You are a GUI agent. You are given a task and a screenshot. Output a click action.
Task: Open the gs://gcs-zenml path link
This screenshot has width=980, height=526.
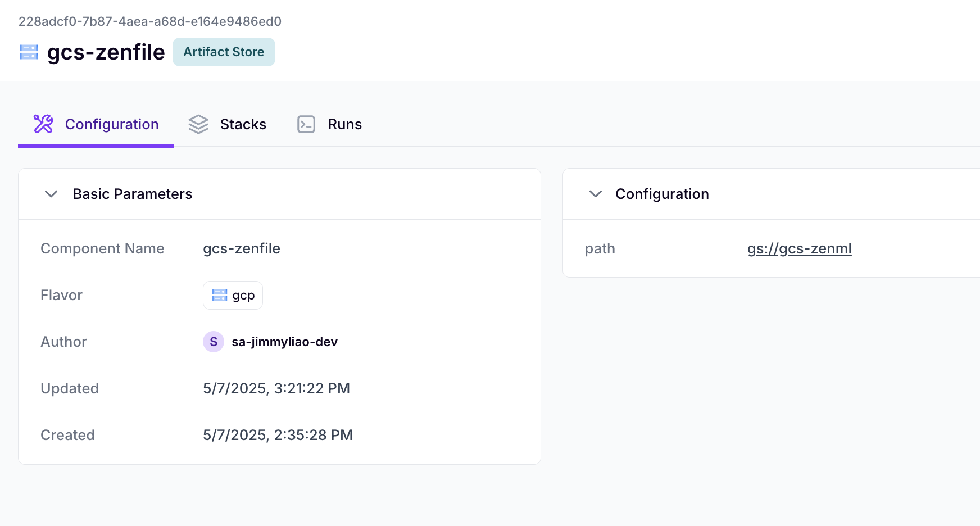(799, 248)
